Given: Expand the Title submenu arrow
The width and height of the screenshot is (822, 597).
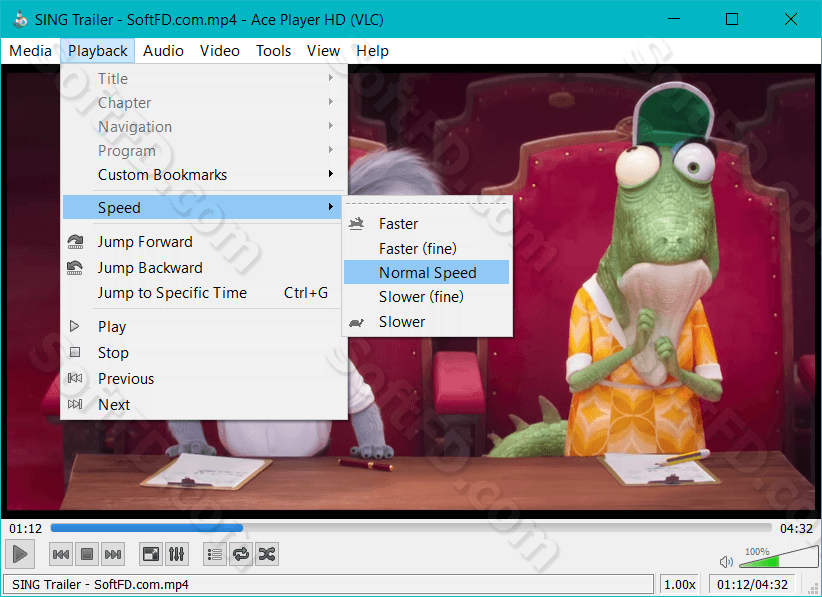Looking at the screenshot, I should [331, 78].
